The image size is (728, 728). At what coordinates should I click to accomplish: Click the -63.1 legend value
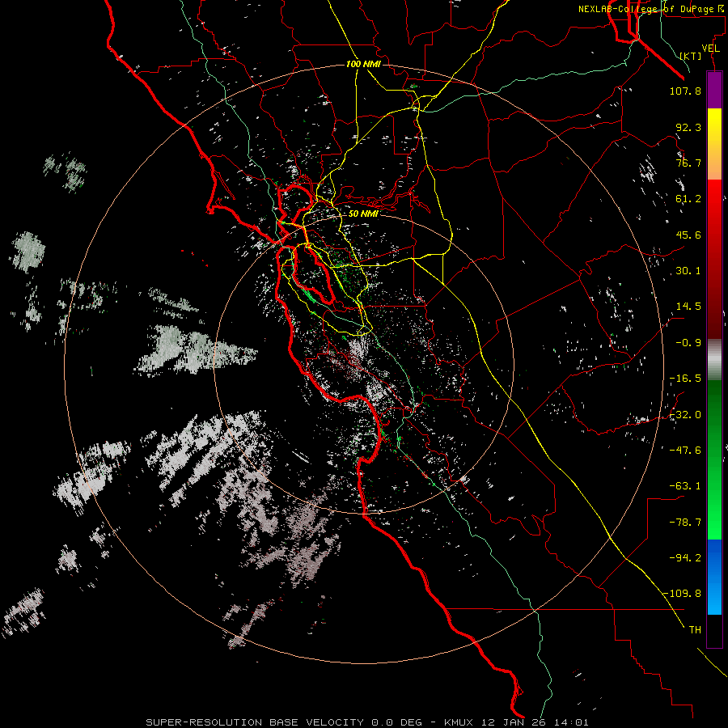pos(685,486)
